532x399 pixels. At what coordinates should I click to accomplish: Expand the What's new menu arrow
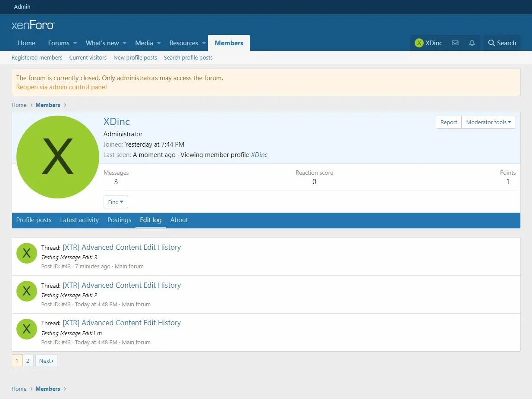point(124,43)
